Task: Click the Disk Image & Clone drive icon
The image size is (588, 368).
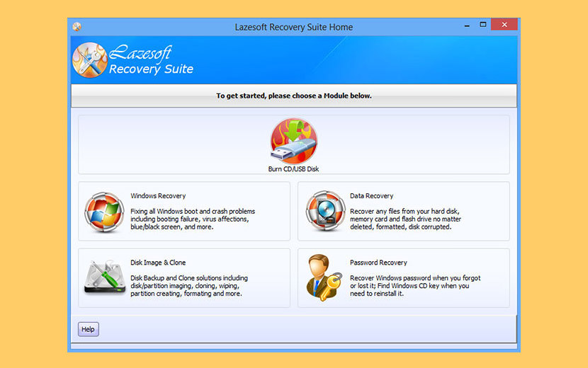Action: click(x=105, y=277)
